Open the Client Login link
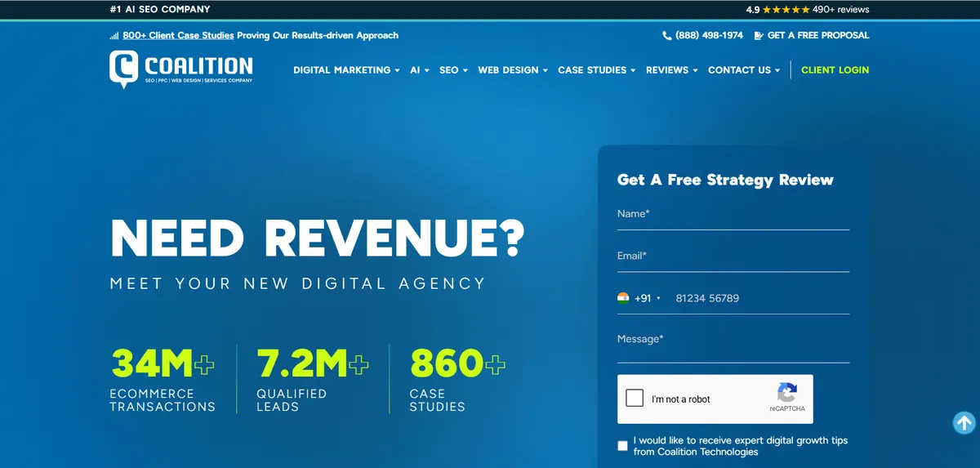The height and width of the screenshot is (468, 980). (x=835, y=70)
